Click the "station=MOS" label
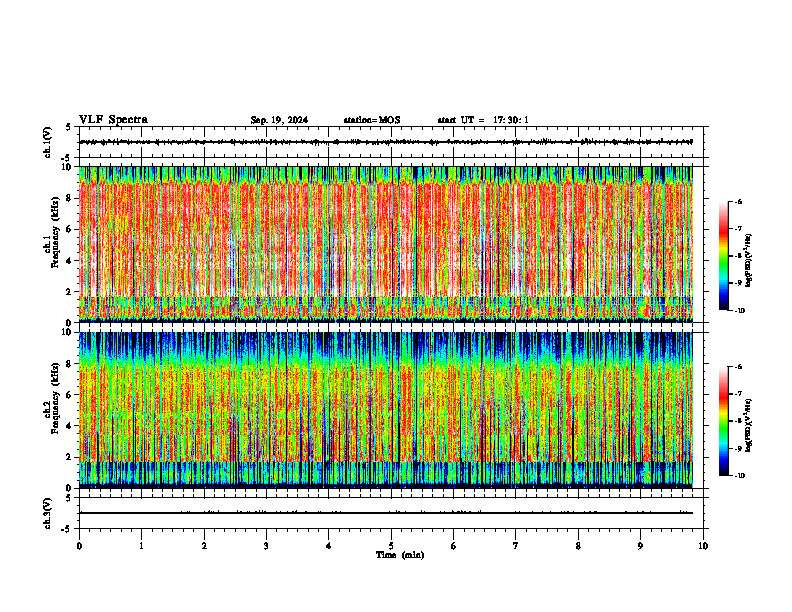This screenshot has height=612, width=792. point(372,120)
